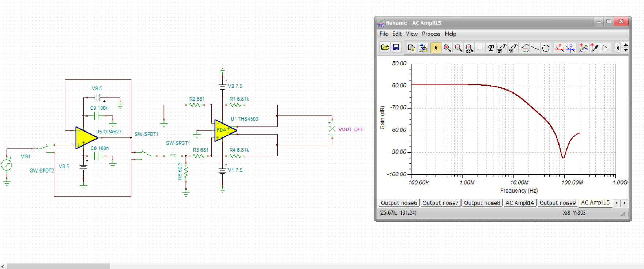Click the Gain (dB) axis label

point(382,118)
